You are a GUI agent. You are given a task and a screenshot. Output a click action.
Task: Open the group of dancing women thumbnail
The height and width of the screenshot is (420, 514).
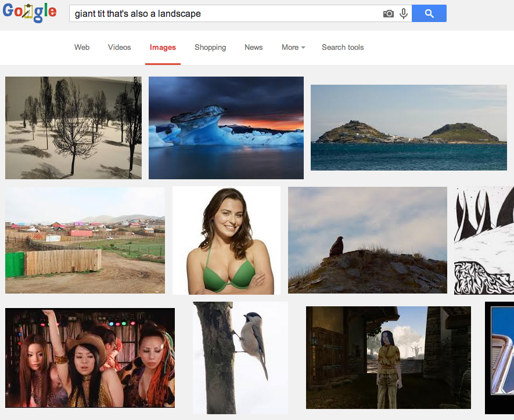[x=90, y=358]
